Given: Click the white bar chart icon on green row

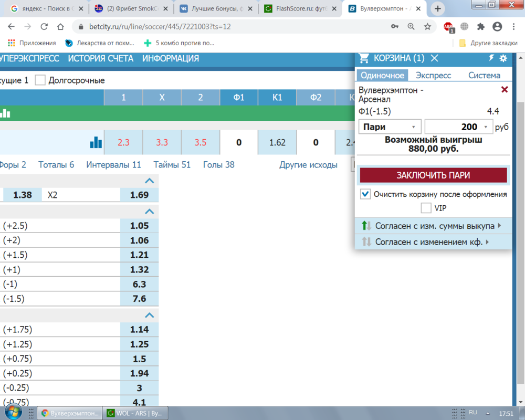Looking at the screenshot, I should [5, 113].
